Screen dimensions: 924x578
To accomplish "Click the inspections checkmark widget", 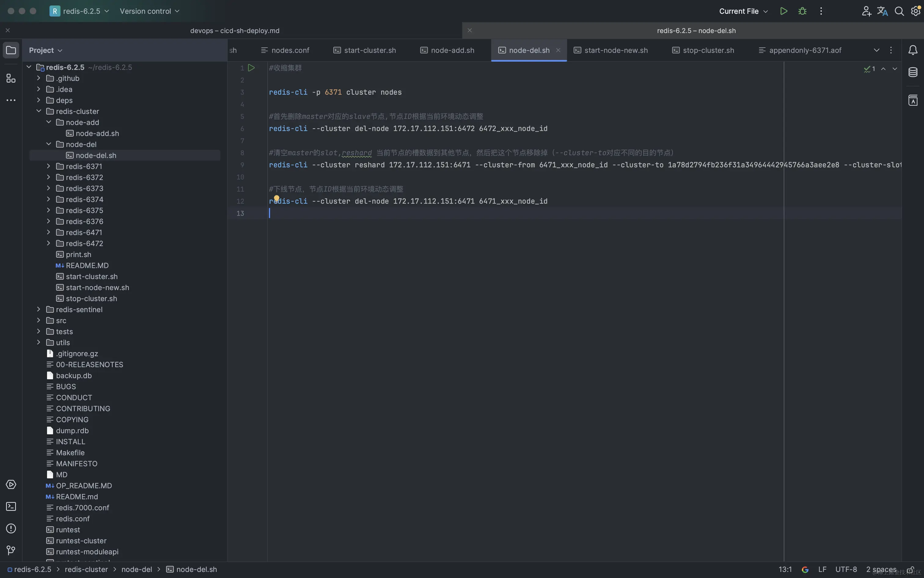I will 869,69.
